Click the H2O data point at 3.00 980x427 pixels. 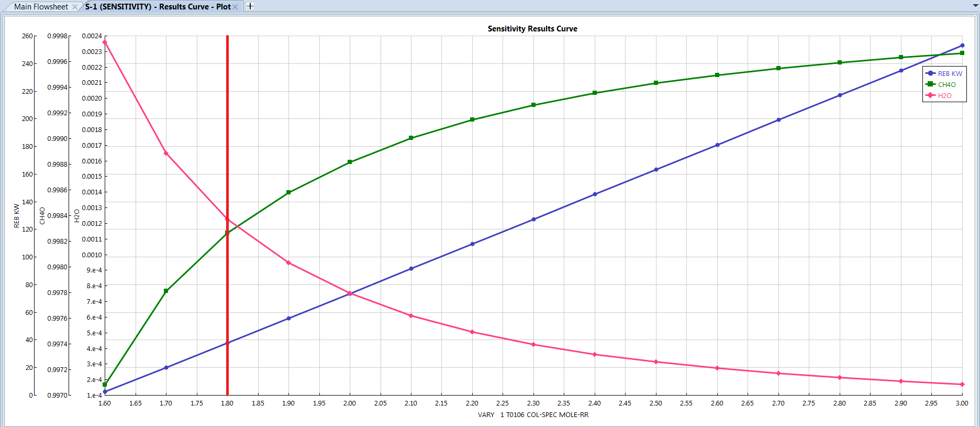tap(962, 385)
